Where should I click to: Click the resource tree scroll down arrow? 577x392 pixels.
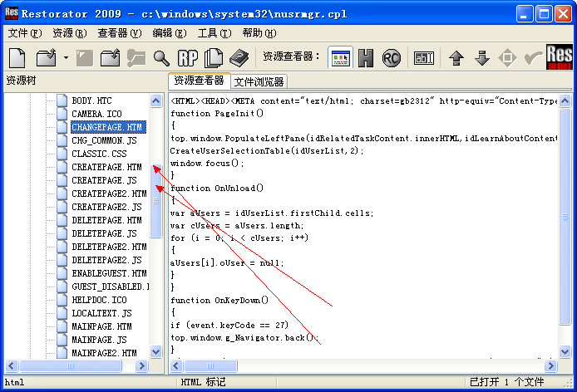tap(156, 352)
